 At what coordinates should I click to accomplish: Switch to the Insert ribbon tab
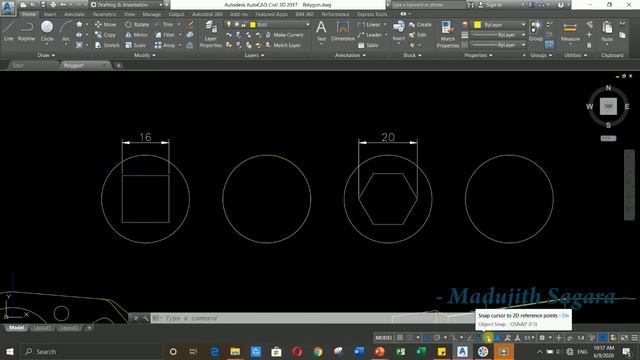(50, 14)
